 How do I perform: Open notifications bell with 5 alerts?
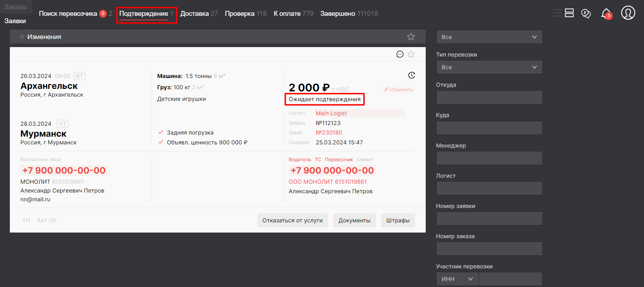(606, 14)
